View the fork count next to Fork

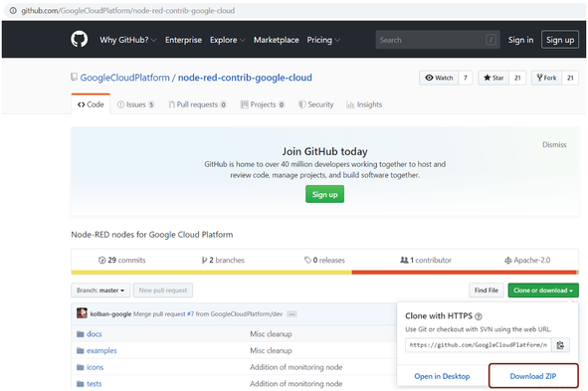pos(570,78)
